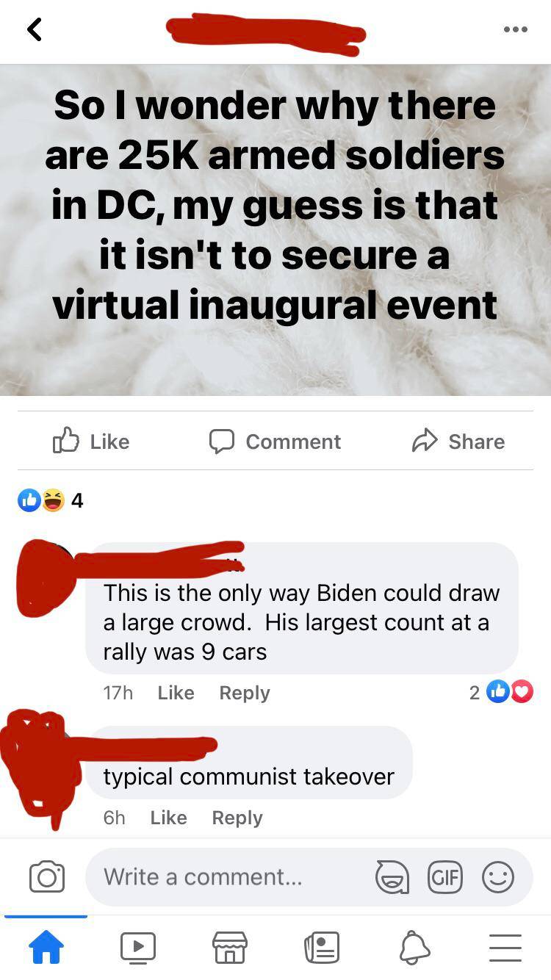The image size is (551, 980).
Task: Tap the back arrow icon
Action: coord(34,29)
